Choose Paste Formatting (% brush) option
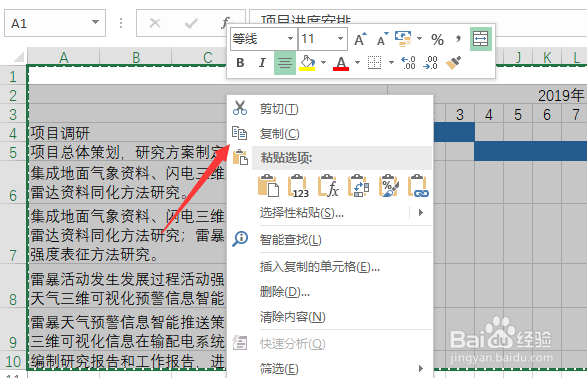 389,186
